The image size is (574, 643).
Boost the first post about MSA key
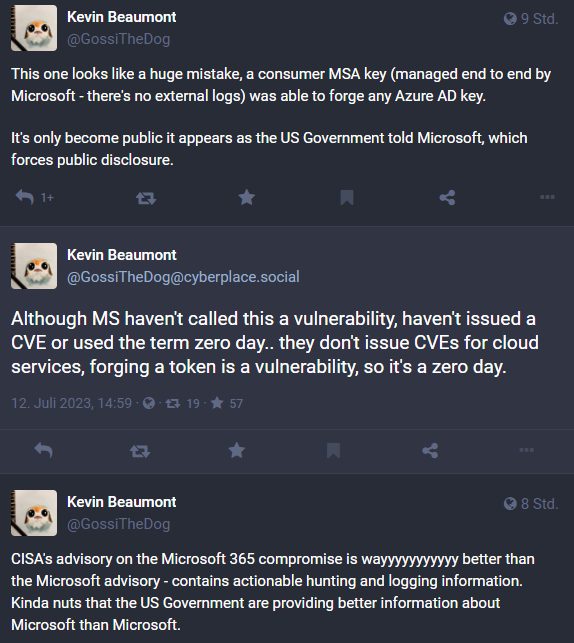coord(146,198)
